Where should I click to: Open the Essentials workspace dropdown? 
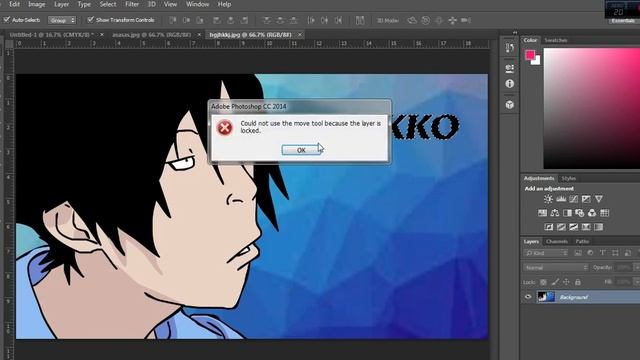(623, 20)
